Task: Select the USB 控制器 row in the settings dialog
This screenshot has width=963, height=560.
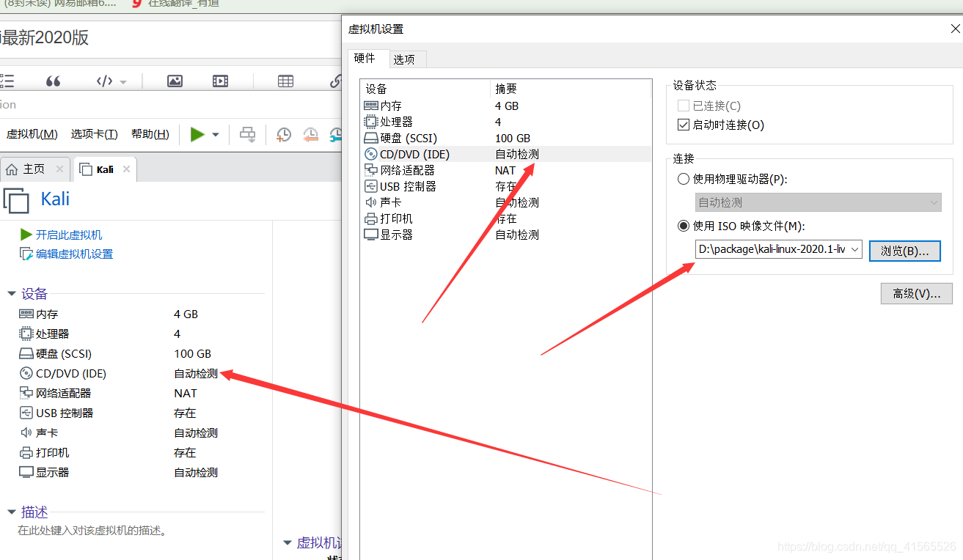Action: (506, 186)
